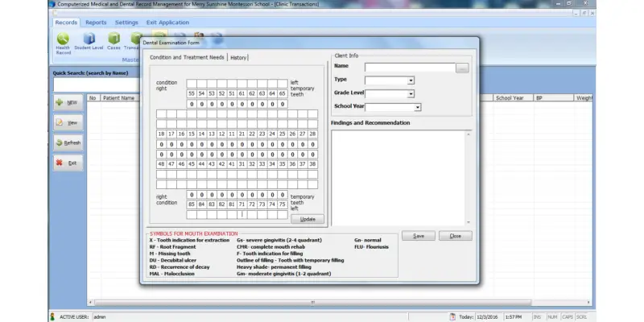644x322 pixels.
Task: Click tooth number 11 cell
Action: coord(232,134)
